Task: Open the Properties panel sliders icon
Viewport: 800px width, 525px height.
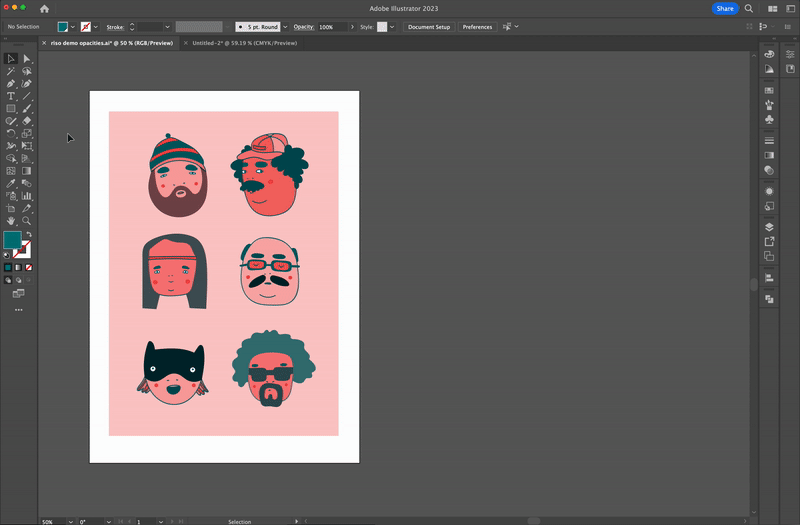Action: coord(790,54)
